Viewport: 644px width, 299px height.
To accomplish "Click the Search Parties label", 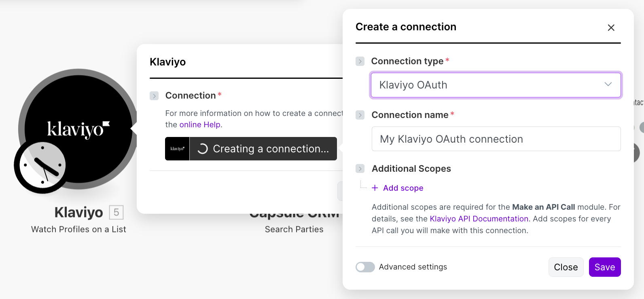I will click(294, 229).
